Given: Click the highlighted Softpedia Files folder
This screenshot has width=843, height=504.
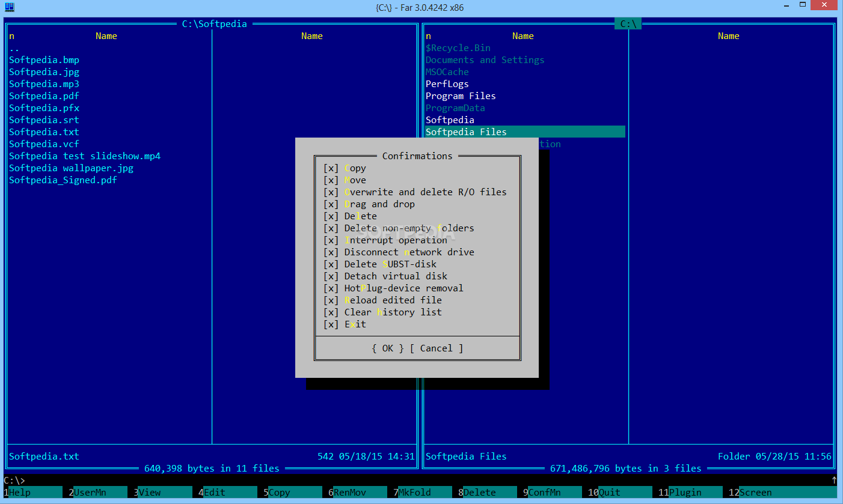Looking at the screenshot, I should tap(526, 132).
